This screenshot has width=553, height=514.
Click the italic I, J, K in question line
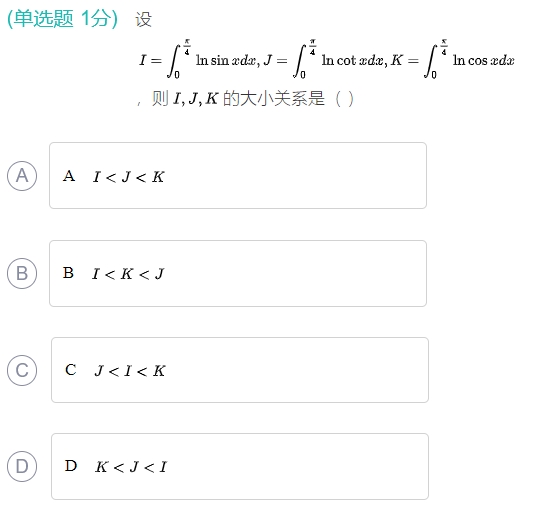pyautogui.click(x=196, y=98)
